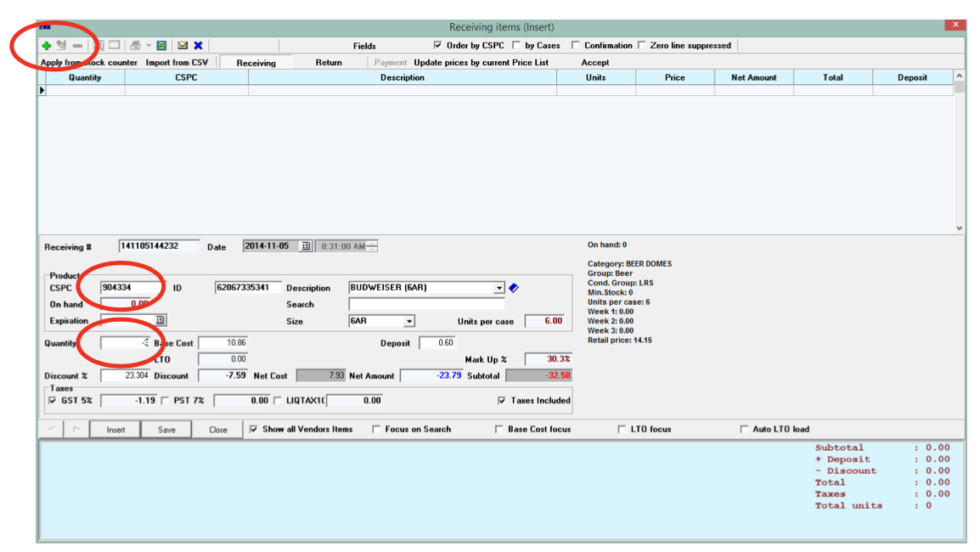Click the Description column header

403,77
